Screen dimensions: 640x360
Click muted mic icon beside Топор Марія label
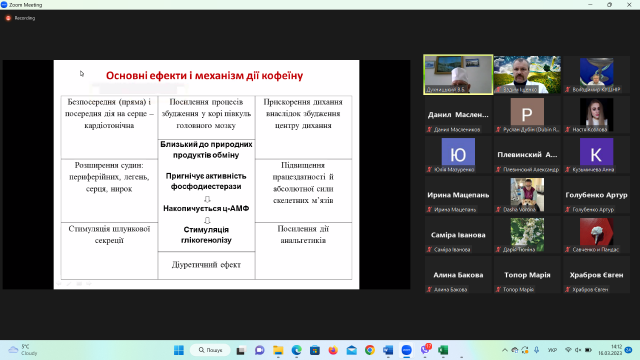click(x=498, y=289)
